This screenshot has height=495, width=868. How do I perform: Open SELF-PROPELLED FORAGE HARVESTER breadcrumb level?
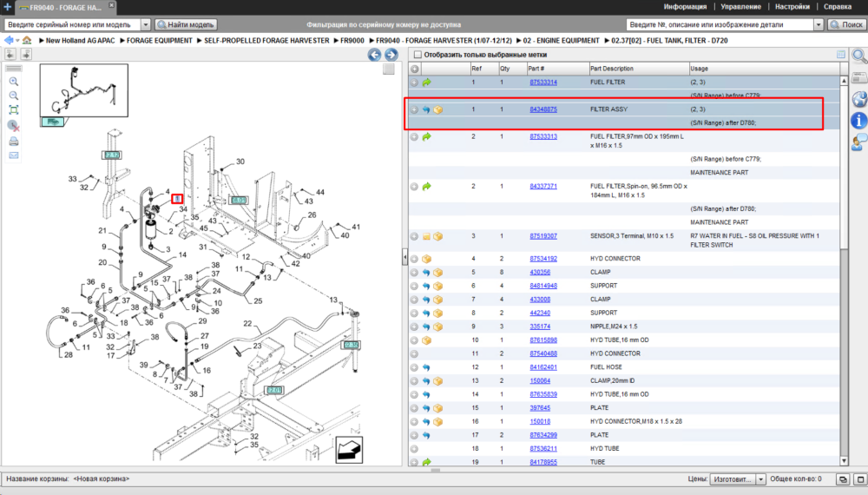pyautogui.click(x=266, y=41)
